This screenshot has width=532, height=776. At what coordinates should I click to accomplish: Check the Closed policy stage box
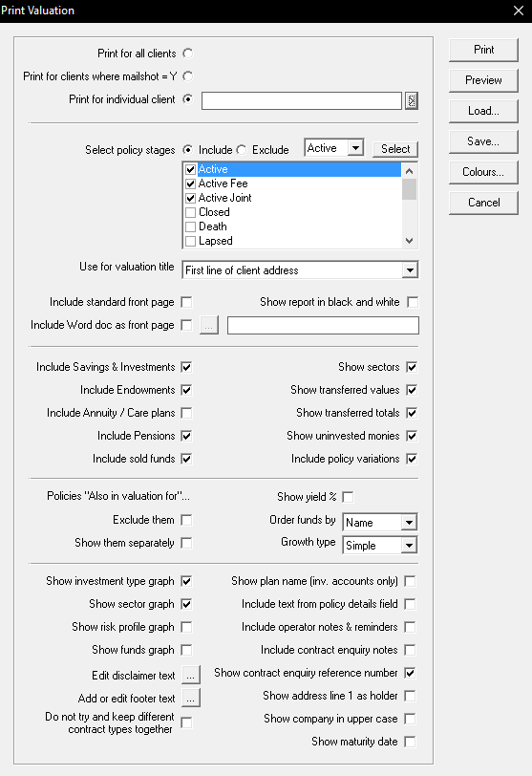click(190, 213)
